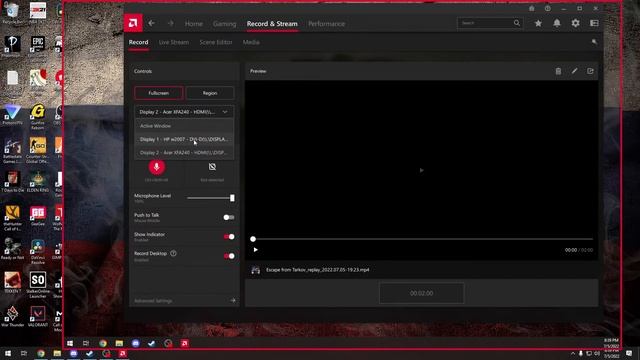Choose Active Window from dropdown list

[x=184, y=126]
